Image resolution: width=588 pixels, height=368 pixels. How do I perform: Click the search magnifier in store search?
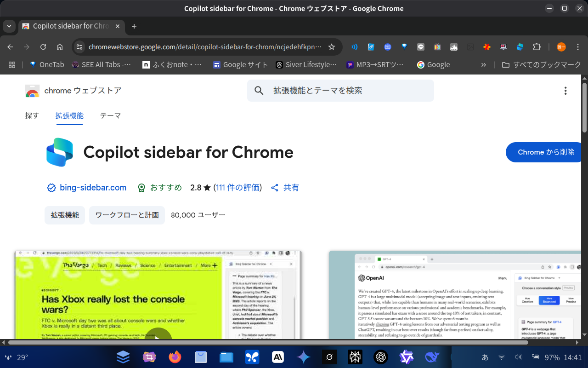pyautogui.click(x=259, y=91)
